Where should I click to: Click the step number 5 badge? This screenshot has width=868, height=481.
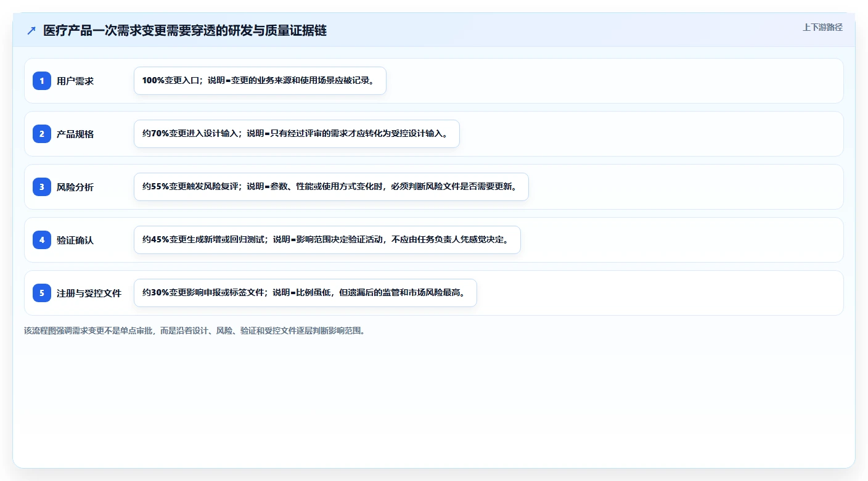42,293
